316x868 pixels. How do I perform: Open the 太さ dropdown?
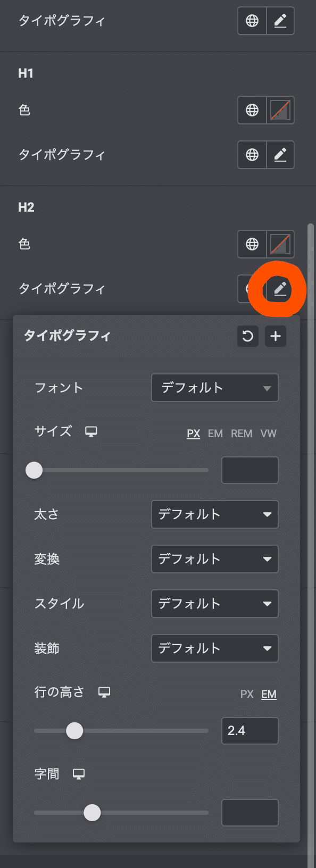click(x=215, y=514)
